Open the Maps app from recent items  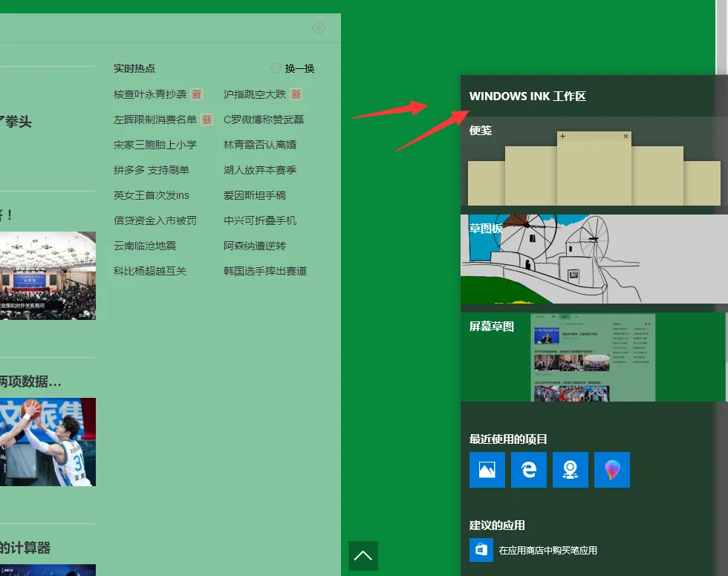pyautogui.click(x=570, y=469)
